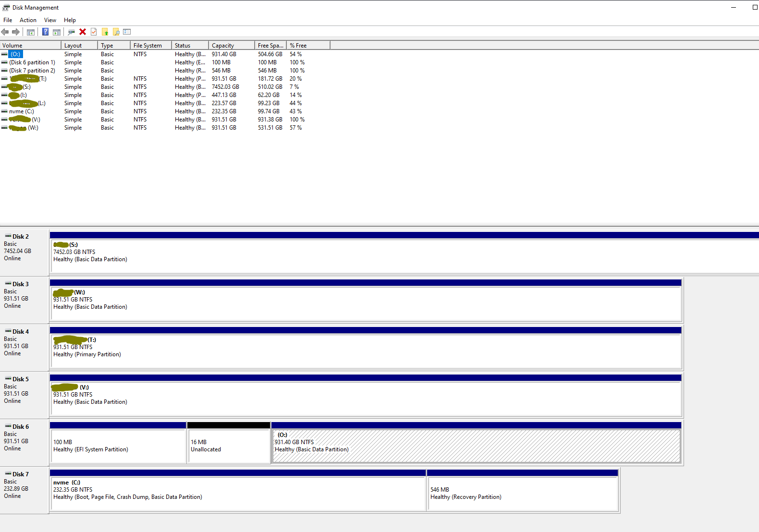Viewport: 759px width, 532px height.
Task: Select the Disk 5 label panel
Action: tap(24, 395)
